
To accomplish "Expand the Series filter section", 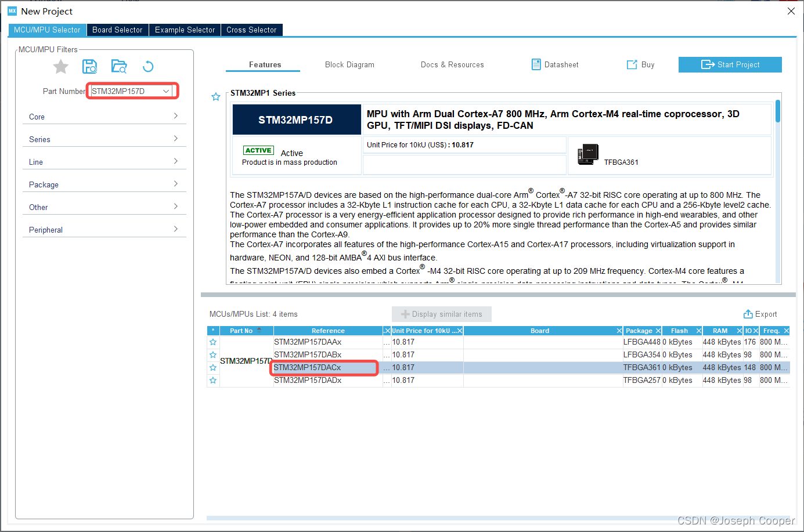I will tap(104, 139).
